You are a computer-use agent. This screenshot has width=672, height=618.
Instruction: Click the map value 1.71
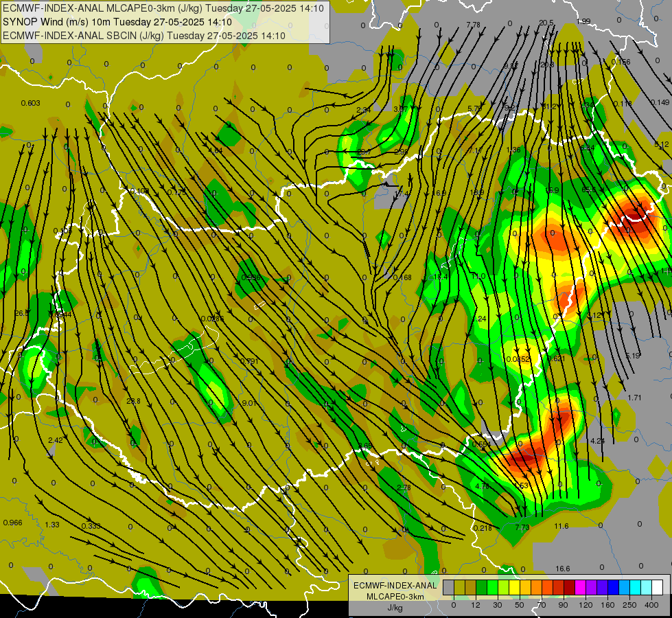634,398
